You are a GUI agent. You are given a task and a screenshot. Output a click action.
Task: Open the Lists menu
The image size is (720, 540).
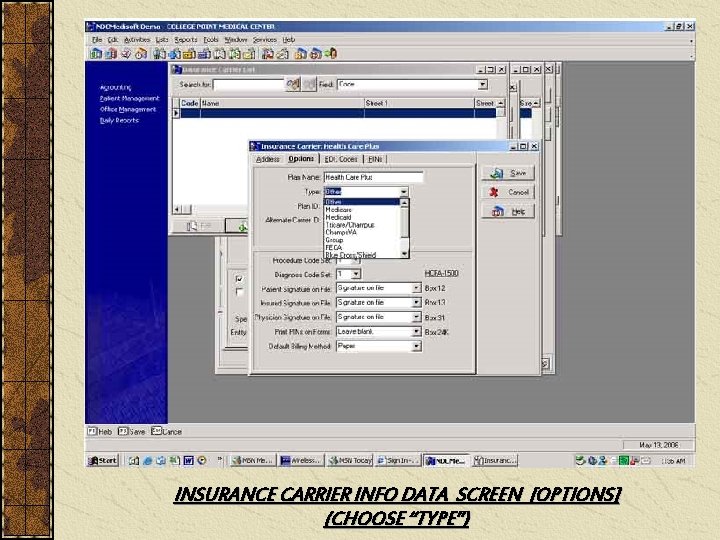pyautogui.click(x=162, y=40)
